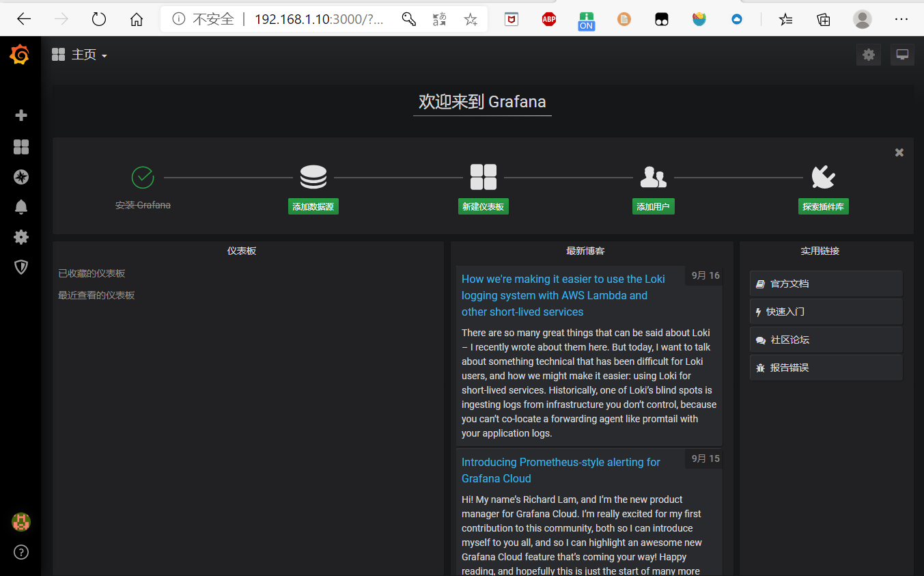Image resolution: width=924 pixels, height=576 pixels.
Task: Open the browser profile avatar
Action: pos(863,19)
